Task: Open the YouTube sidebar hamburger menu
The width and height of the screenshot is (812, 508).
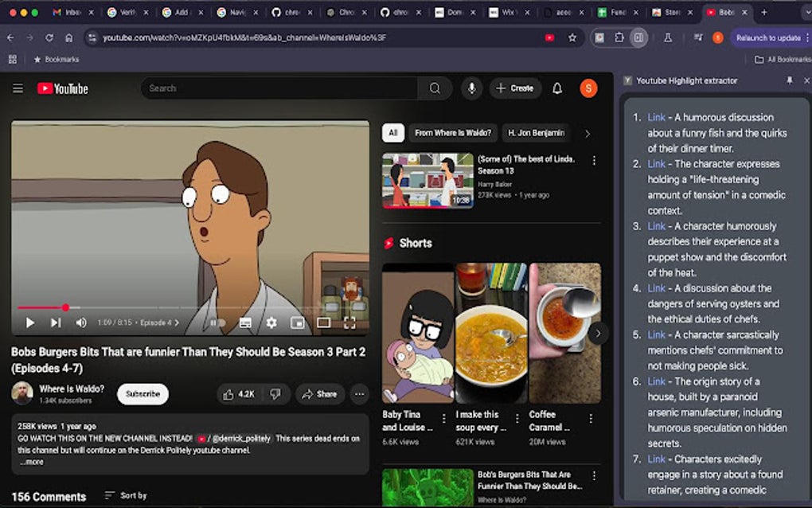Action: click(18, 88)
